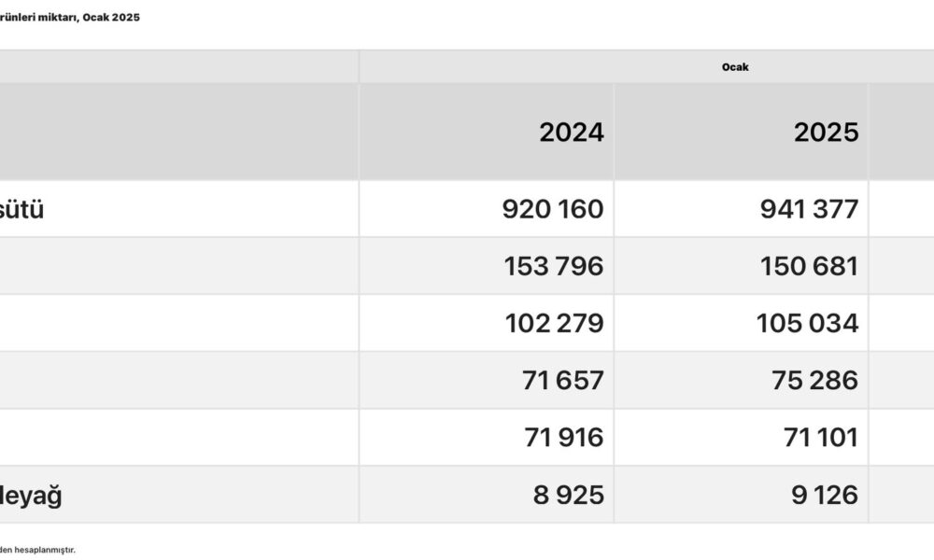This screenshot has height=560, width=934.
Task: Click the 8 925 value cell
Action: [x=568, y=495]
